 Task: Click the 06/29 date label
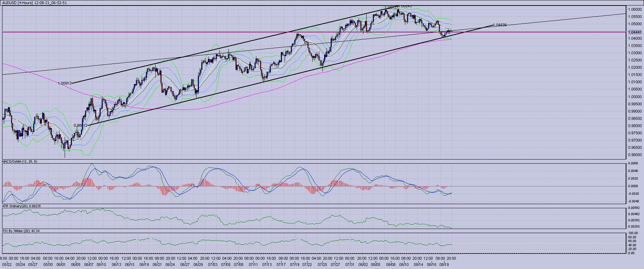coord(198,265)
